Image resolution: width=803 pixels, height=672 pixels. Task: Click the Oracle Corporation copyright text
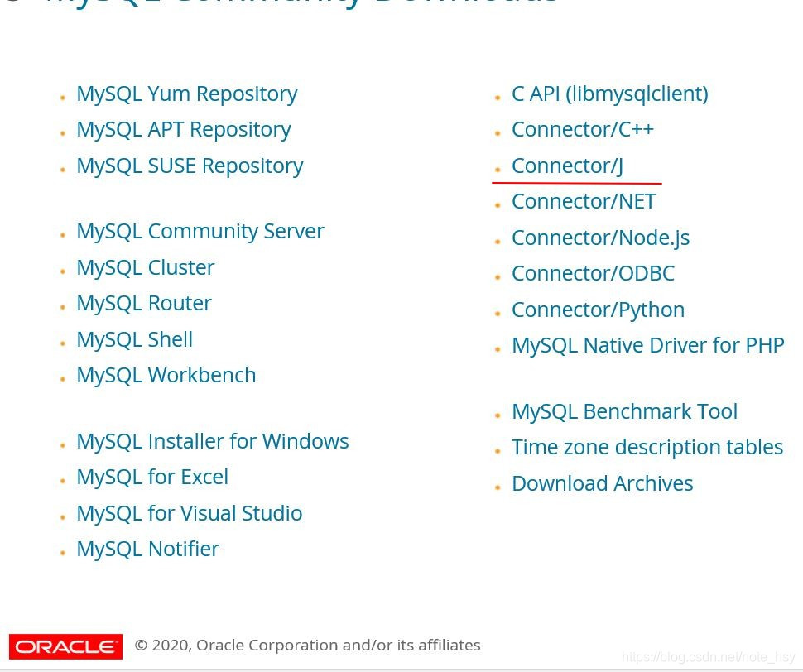[x=307, y=646]
